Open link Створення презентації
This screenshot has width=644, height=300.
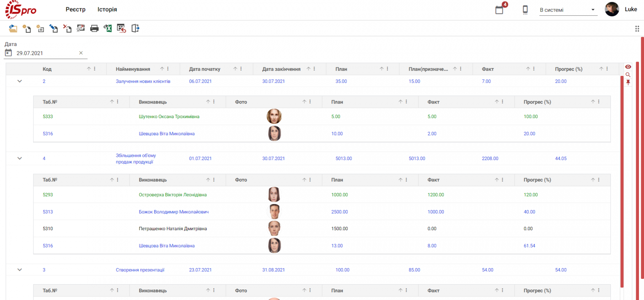tap(140, 270)
